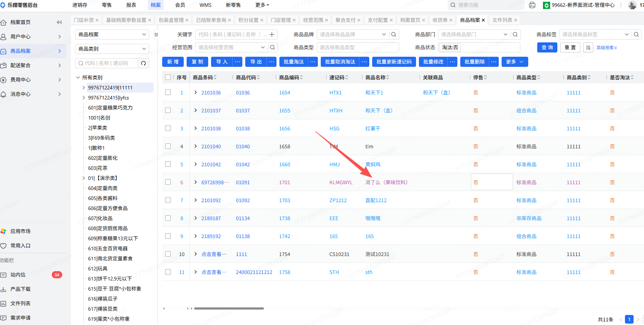Check row 1 和天下1 checkbox
This screenshot has height=325, width=644.
168,92
